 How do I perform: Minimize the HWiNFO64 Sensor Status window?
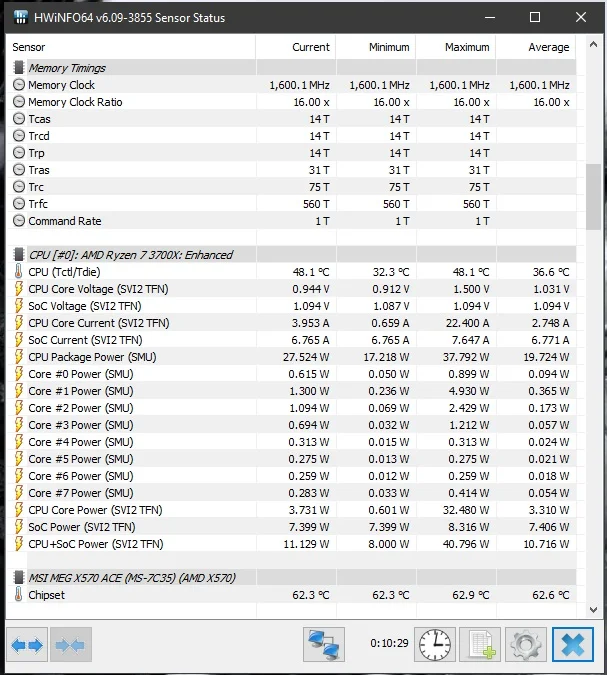(x=489, y=17)
